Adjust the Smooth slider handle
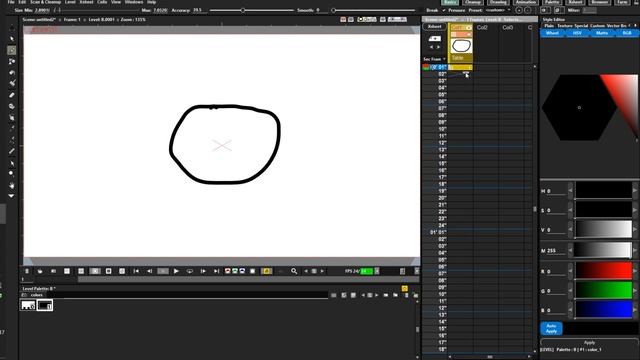This screenshot has width=640, height=360. (x=333, y=10)
